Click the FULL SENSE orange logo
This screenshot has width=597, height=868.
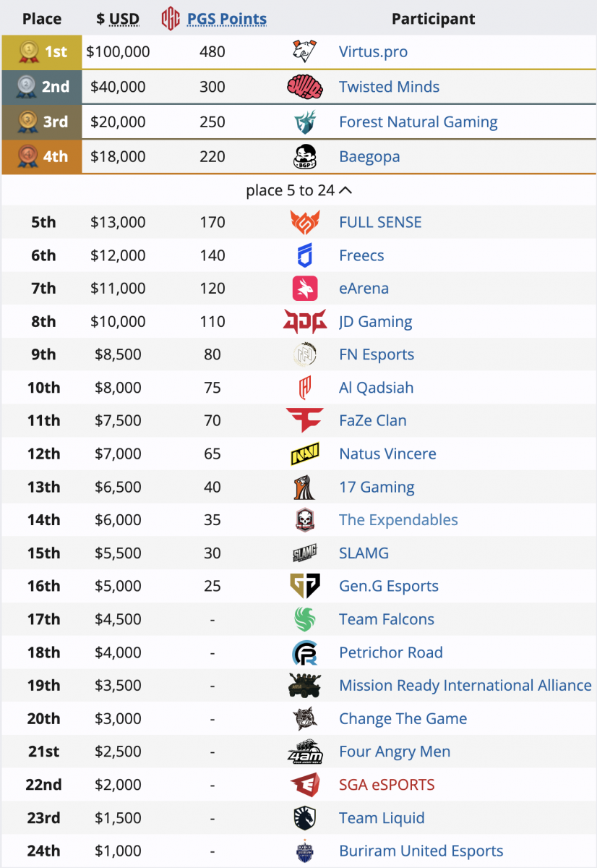click(304, 222)
